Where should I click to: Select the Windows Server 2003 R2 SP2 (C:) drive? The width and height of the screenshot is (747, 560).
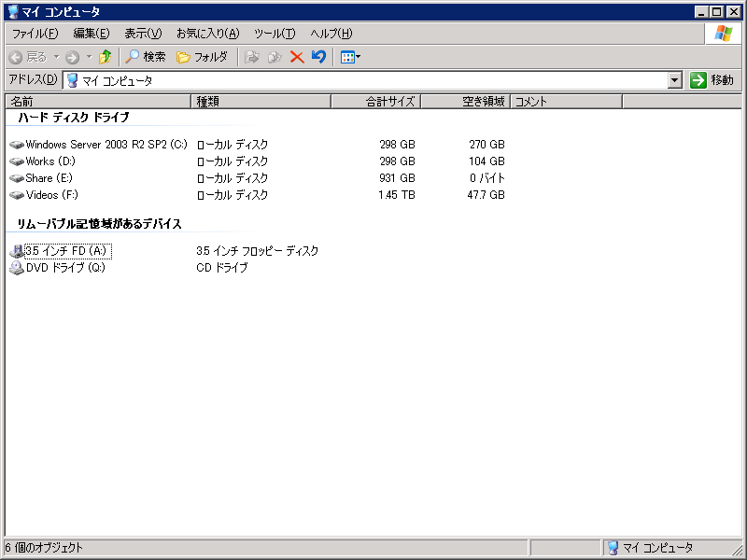(106, 145)
